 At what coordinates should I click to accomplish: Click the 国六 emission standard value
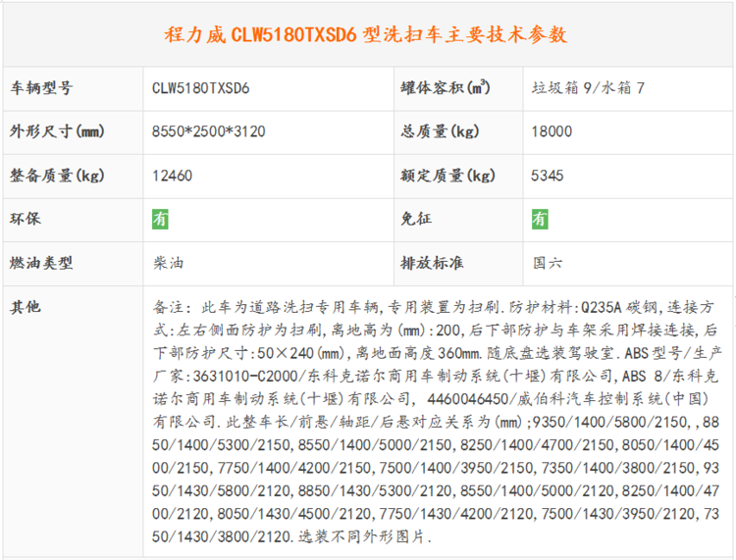[548, 263]
